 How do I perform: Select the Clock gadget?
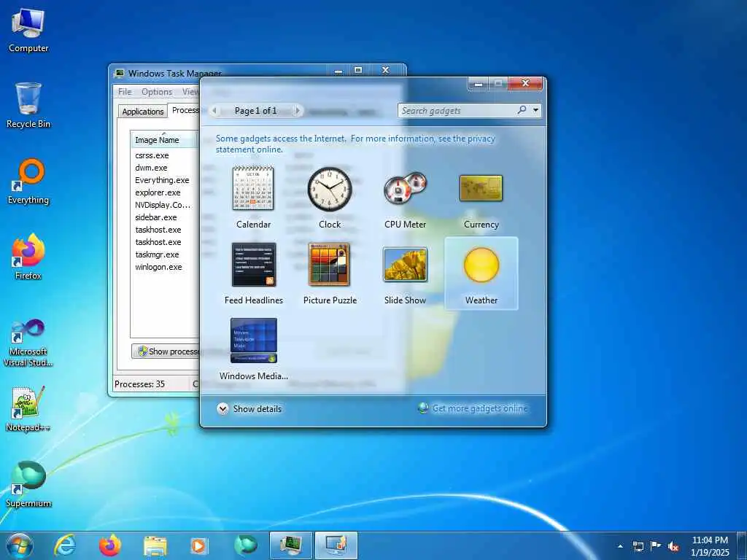tap(330, 196)
